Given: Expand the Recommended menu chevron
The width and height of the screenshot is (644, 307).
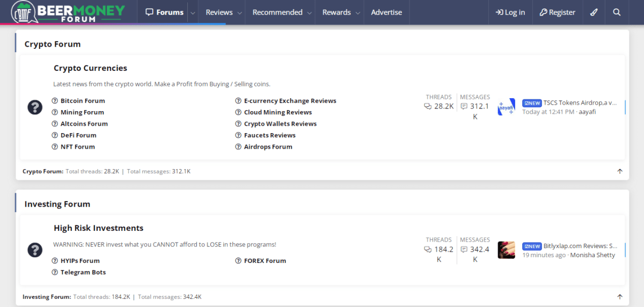Looking at the screenshot, I should coord(310,12).
